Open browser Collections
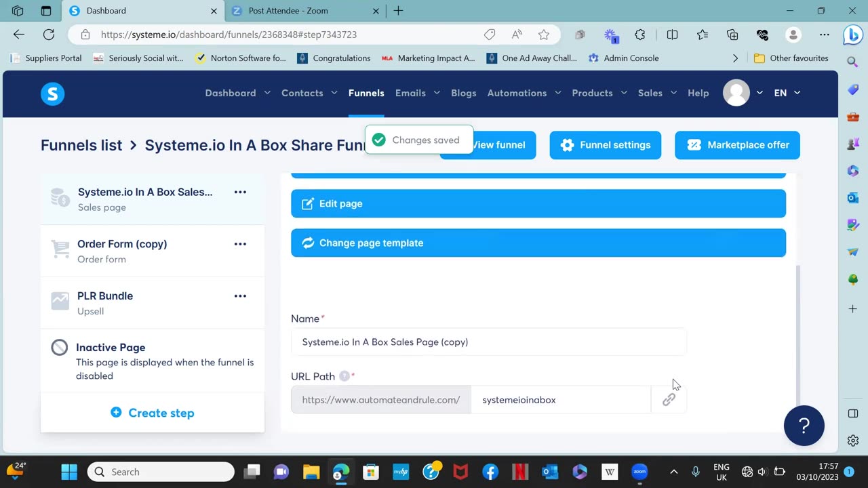Viewport: 868px width, 488px height. pos(732,35)
